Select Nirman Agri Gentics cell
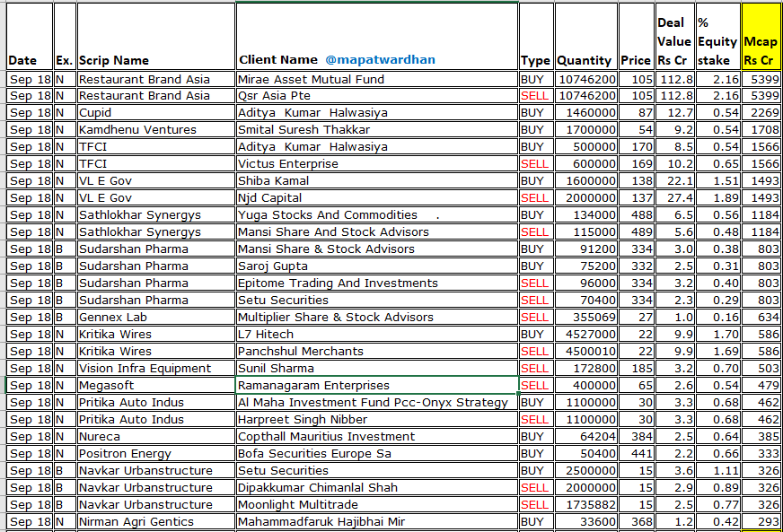 [156, 522]
